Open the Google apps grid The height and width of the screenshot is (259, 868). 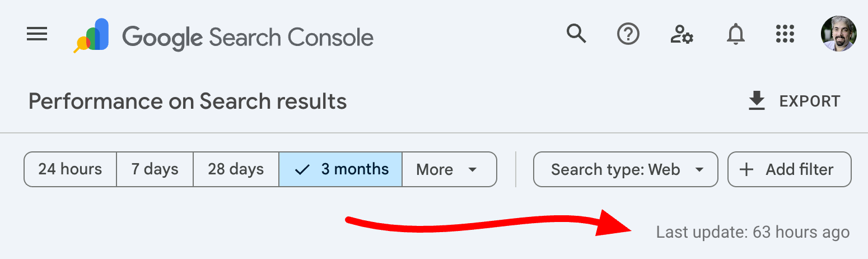pyautogui.click(x=786, y=35)
